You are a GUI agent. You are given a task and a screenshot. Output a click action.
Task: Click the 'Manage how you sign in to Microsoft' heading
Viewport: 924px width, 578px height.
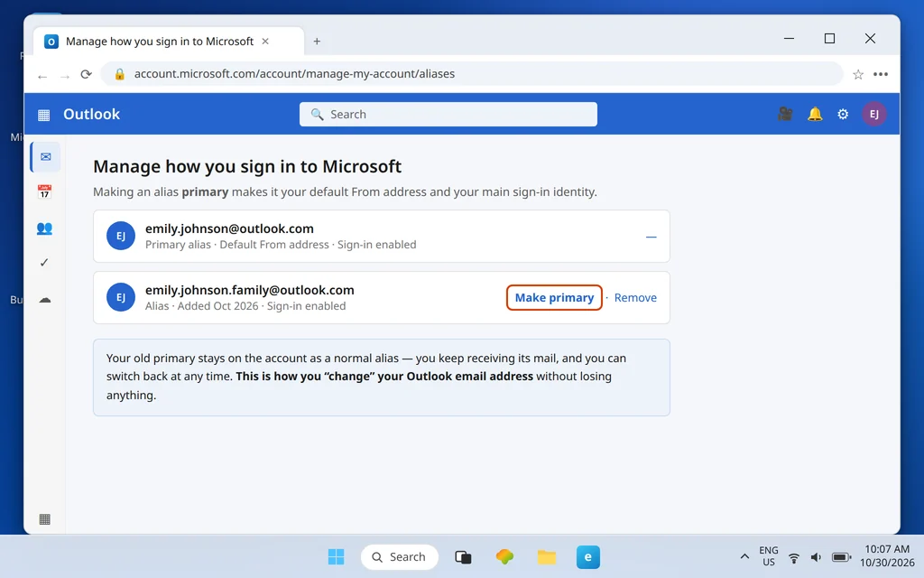(247, 166)
